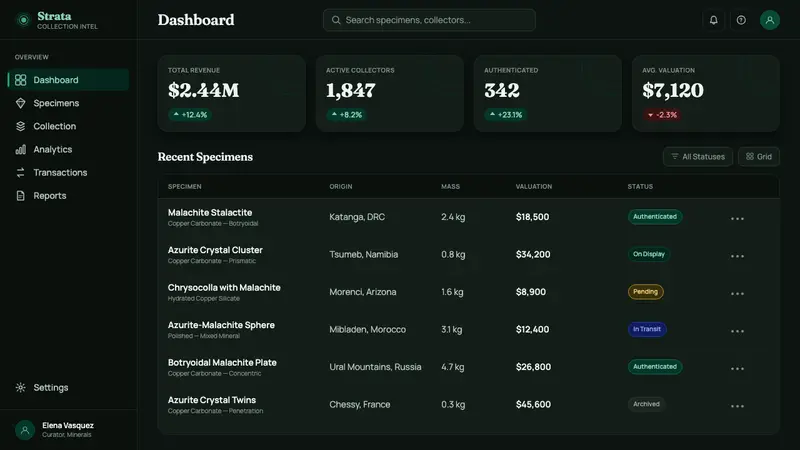The image size is (800, 450).
Task: Open the Azurite-Malachite Sphere specimen
Action: 221,325
